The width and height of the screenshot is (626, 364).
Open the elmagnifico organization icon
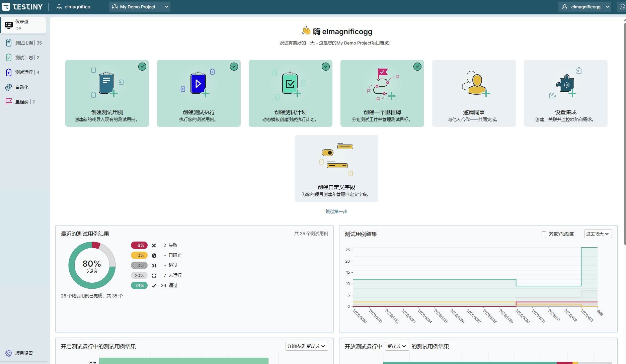(59, 7)
